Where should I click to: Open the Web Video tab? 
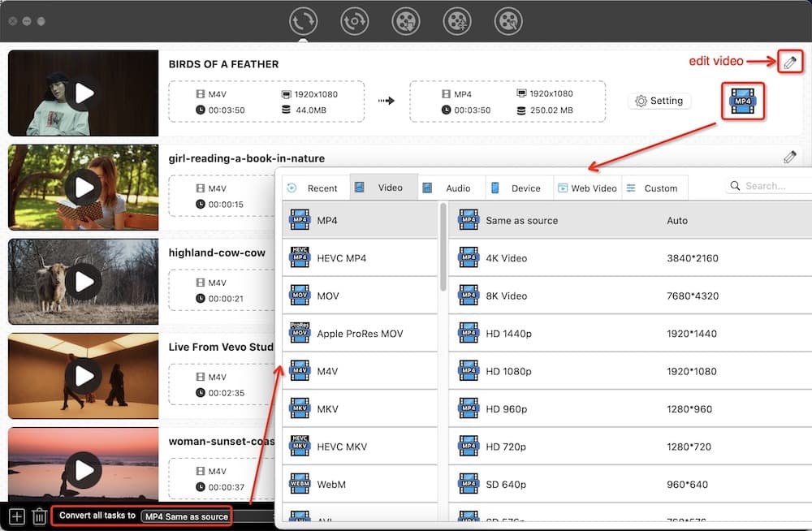pyautogui.click(x=587, y=188)
